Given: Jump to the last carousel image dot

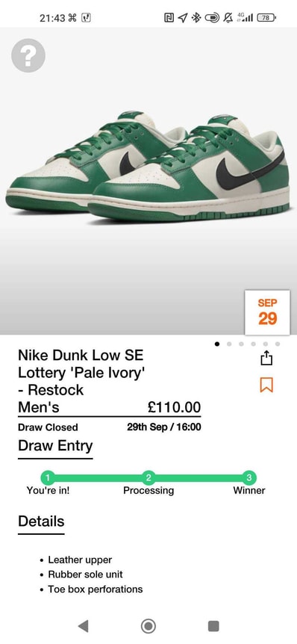Looking at the screenshot, I should pyautogui.click(x=278, y=344).
